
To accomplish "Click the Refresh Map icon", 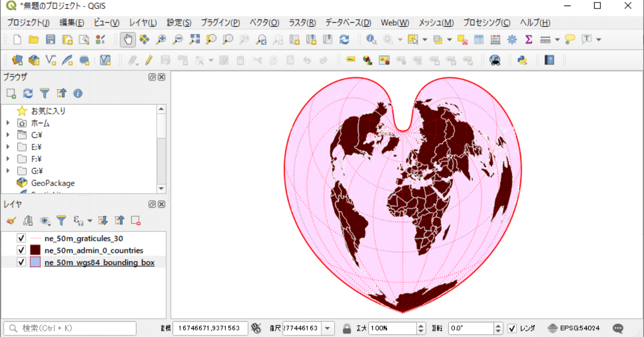I will point(345,39).
